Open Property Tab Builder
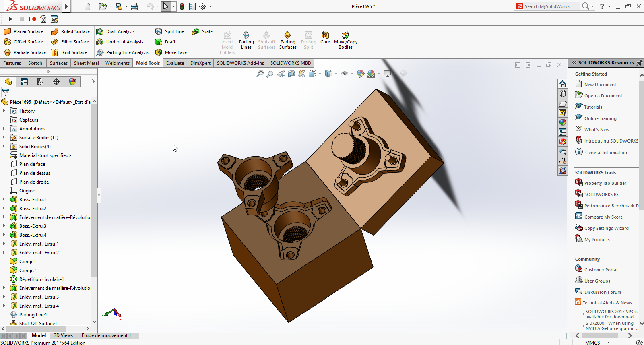Image resolution: width=644 pixels, height=345 pixels. pos(605,183)
